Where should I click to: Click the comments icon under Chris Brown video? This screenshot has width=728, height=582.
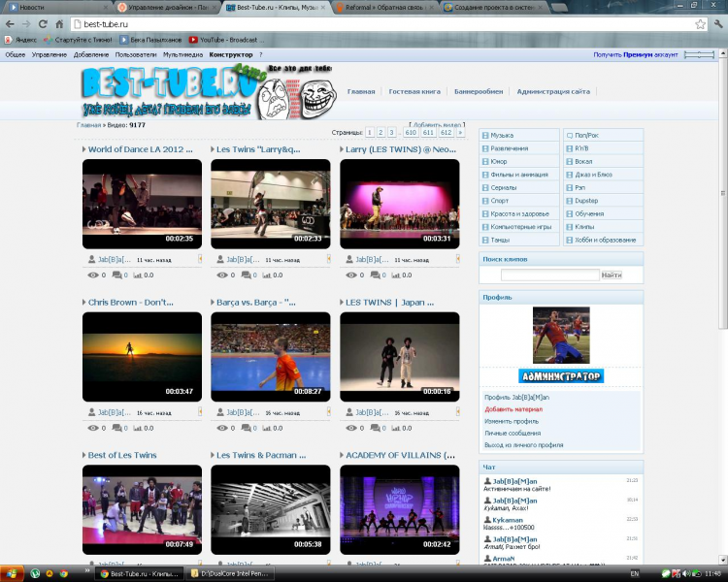(117, 427)
